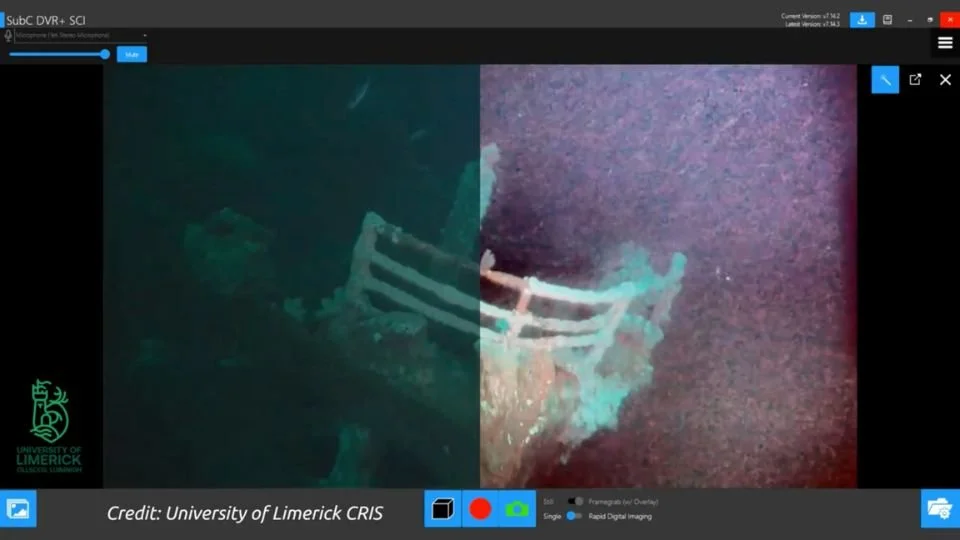This screenshot has height=540, width=960.
Task: Restore down the SubC DVR+ window
Action: pyautogui.click(x=930, y=20)
